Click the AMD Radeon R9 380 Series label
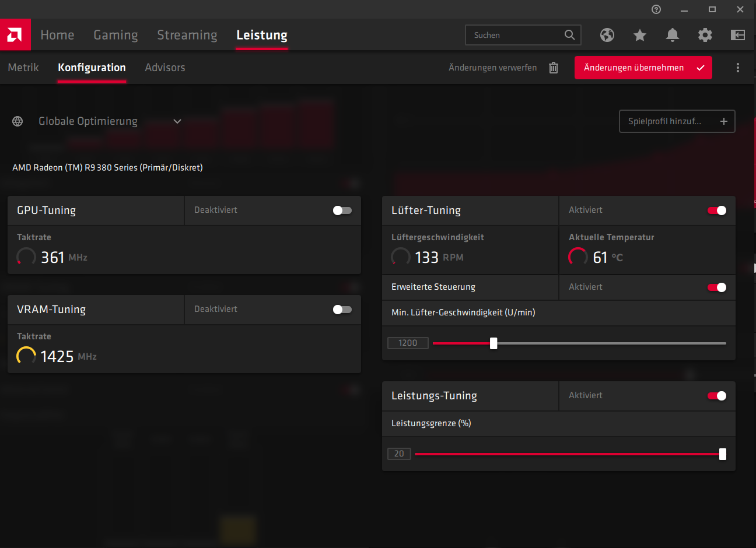Viewport: 756px width, 548px height. pyautogui.click(x=107, y=168)
